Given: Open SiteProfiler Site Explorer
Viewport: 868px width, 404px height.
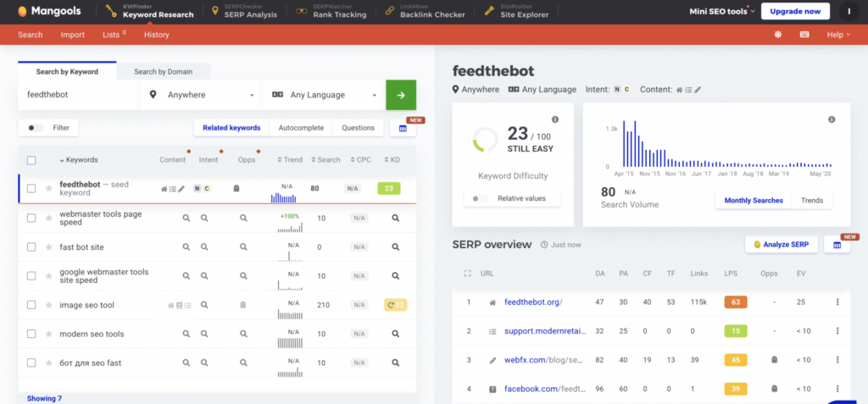Looking at the screenshot, I should [516, 11].
